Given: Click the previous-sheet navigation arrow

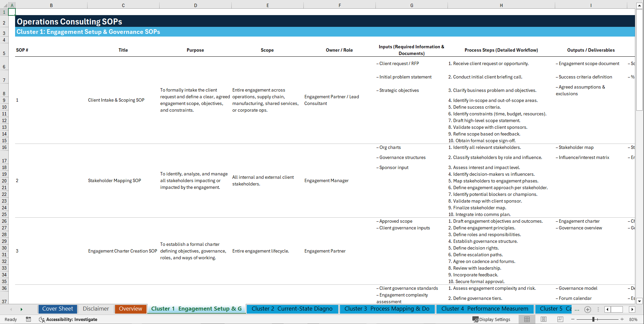Looking at the screenshot, I should click(11, 309).
